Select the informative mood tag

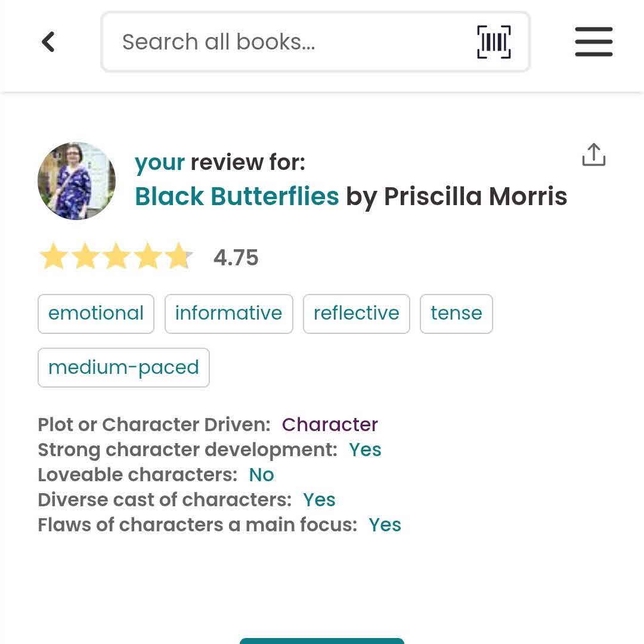pos(228,314)
